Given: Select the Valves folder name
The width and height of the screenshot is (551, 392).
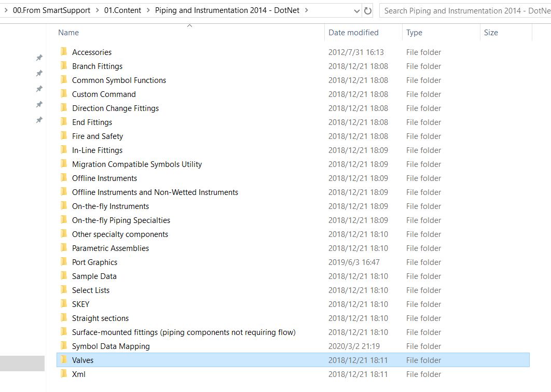Looking at the screenshot, I should [82, 360].
